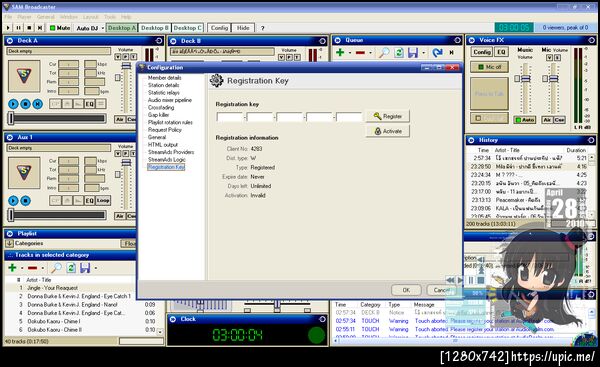The height and width of the screenshot is (367, 600).
Task: Toggle the Loop button on Aux 1
Action: (x=103, y=200)
